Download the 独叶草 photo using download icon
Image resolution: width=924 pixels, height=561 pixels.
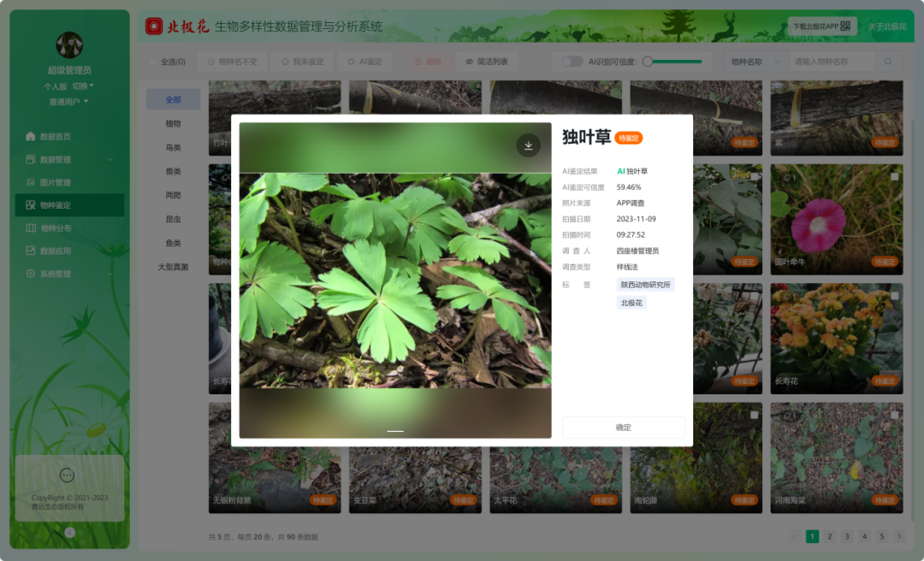point(528,145)
